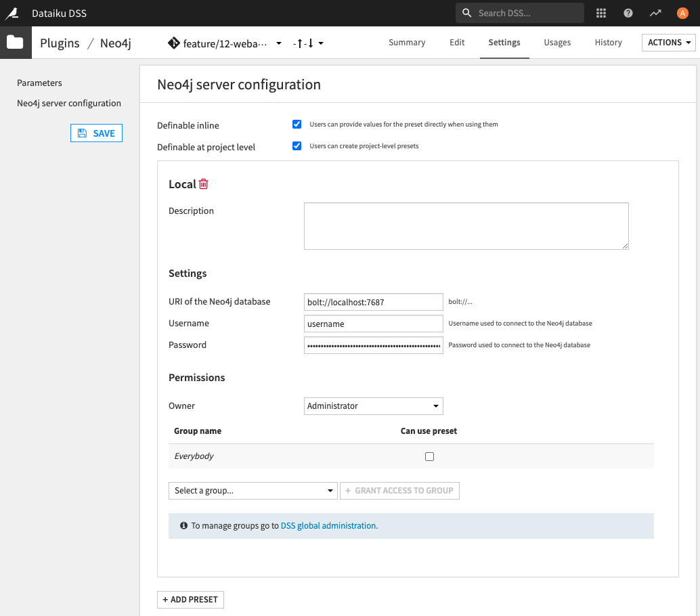Go to the Usages tab
The height and width of the screenshot is (616, 700).
(557, 43)
